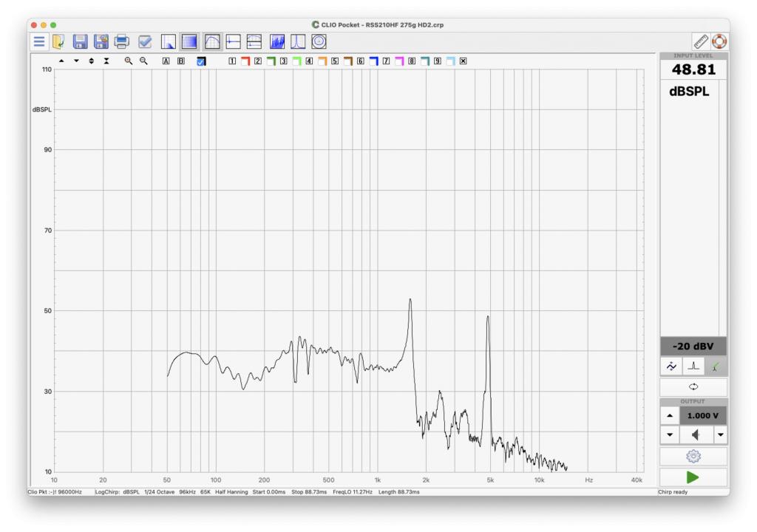Store curve in overlay slot 9
The width and height of the screenshot is (757, 532).
(437, 61)
